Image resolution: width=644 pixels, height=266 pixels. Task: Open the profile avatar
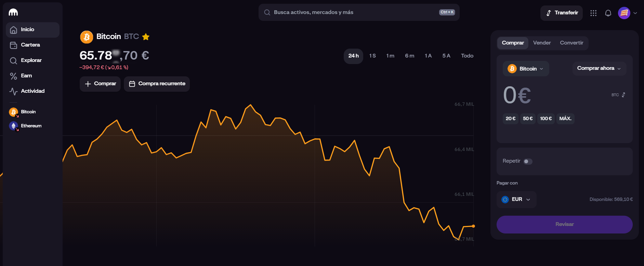point(624,13)
